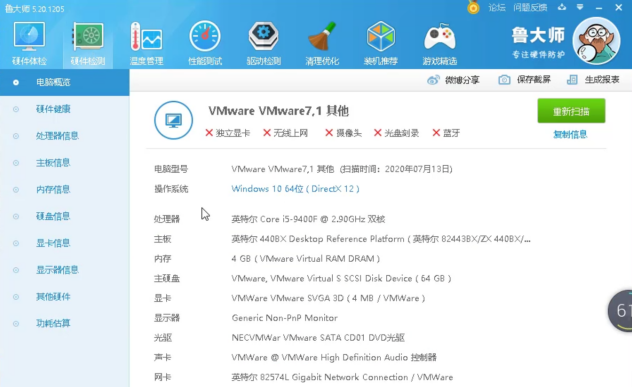Image resolution: width=632 pixels, height=390 pixels.
Task: Select 清理优化 broom icon
Action: coord(322,36)
